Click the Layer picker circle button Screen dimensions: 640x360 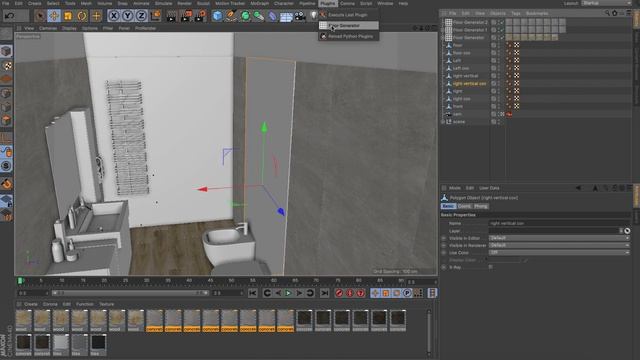[x=627, y=231]
